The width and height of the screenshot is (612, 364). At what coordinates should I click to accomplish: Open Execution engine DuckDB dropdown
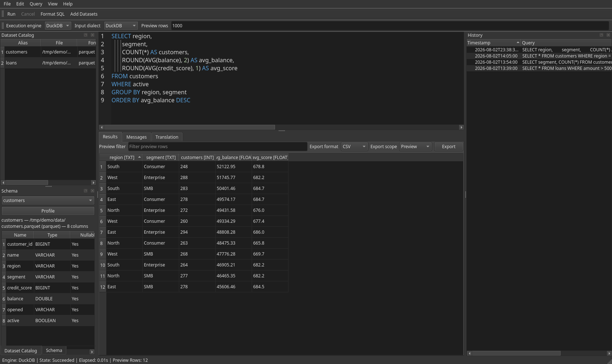[x=58, y=25]
